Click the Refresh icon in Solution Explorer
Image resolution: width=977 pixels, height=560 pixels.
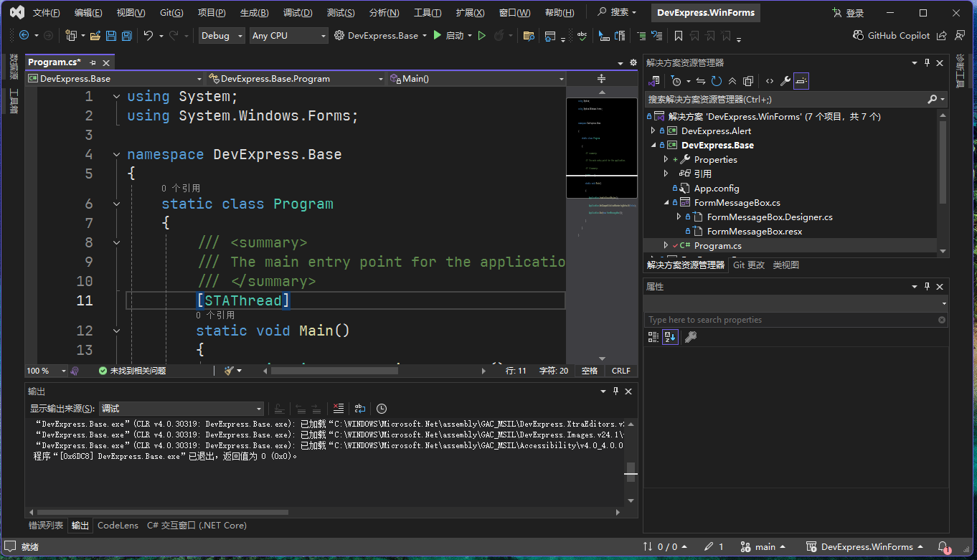pyautogui.click(x=717, y=81)
